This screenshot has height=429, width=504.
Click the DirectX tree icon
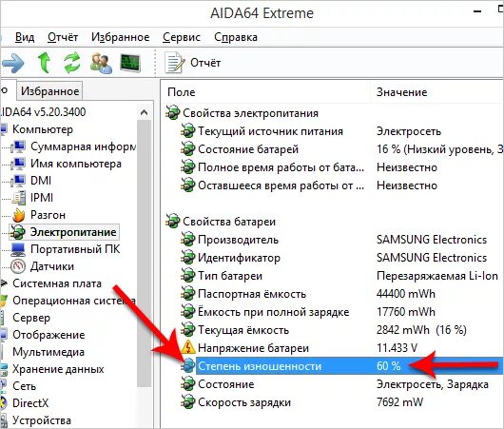[x=3, y=403]
